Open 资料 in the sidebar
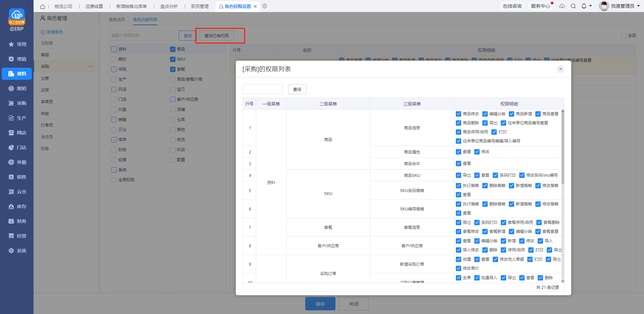This screenshot has width=644, height=314. (17, 74)
